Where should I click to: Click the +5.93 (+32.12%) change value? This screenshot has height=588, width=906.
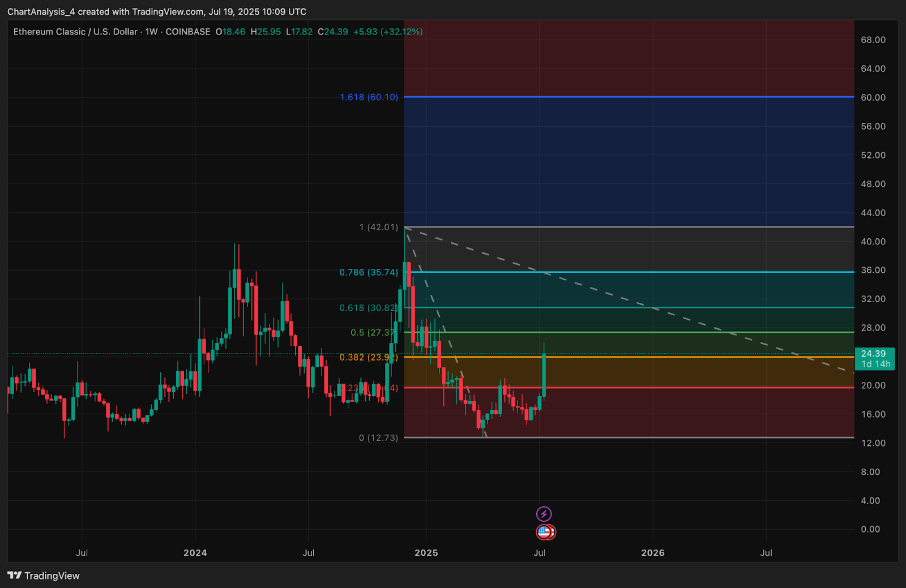(x=388, y=32)
